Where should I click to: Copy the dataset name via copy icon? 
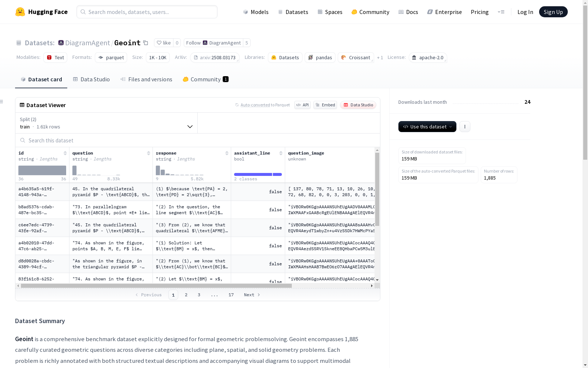click(x=146, y=43)
